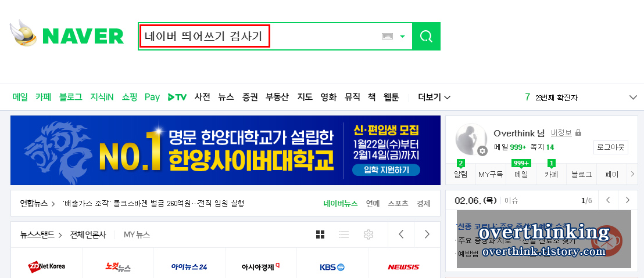644x278 pixels.
Task: Click the profile settings gear icon
Action: [x=482, y=151]
